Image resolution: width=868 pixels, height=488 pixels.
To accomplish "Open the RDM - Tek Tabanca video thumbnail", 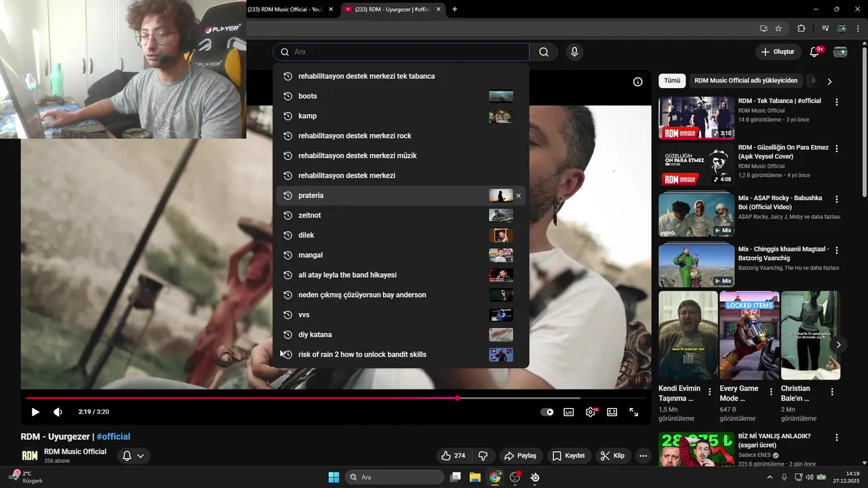I will tap(696, 117).
